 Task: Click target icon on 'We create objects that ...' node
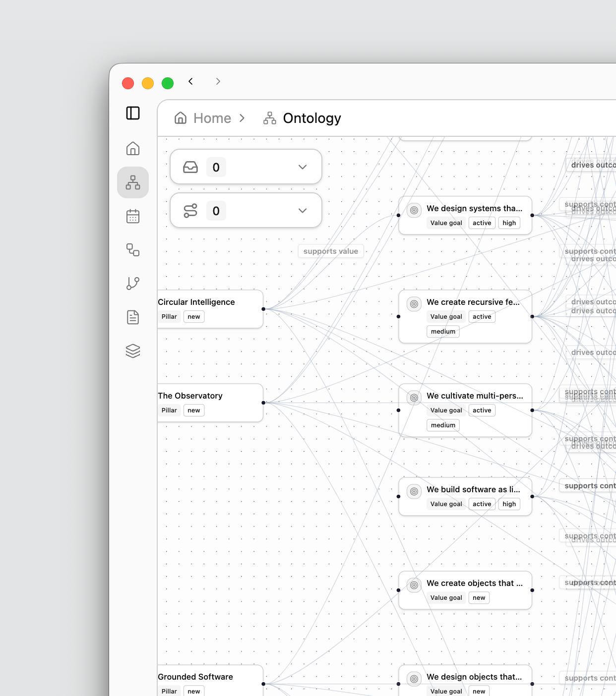click(414, 585)
